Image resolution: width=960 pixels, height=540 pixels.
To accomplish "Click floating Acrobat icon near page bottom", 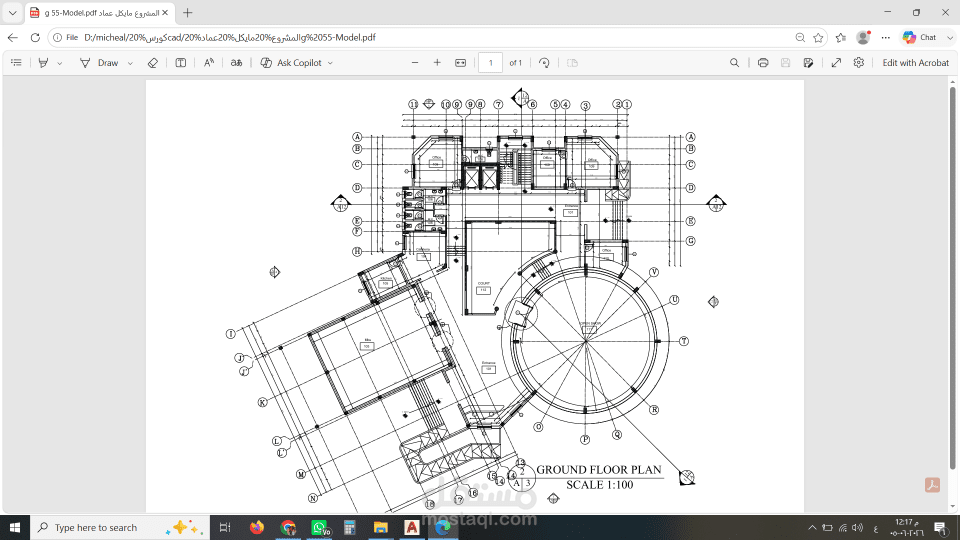I will [932, 486].
